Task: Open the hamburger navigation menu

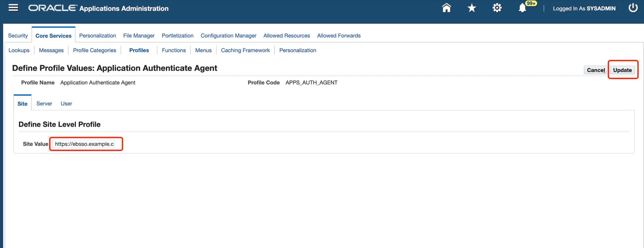Action: (13, 8)
